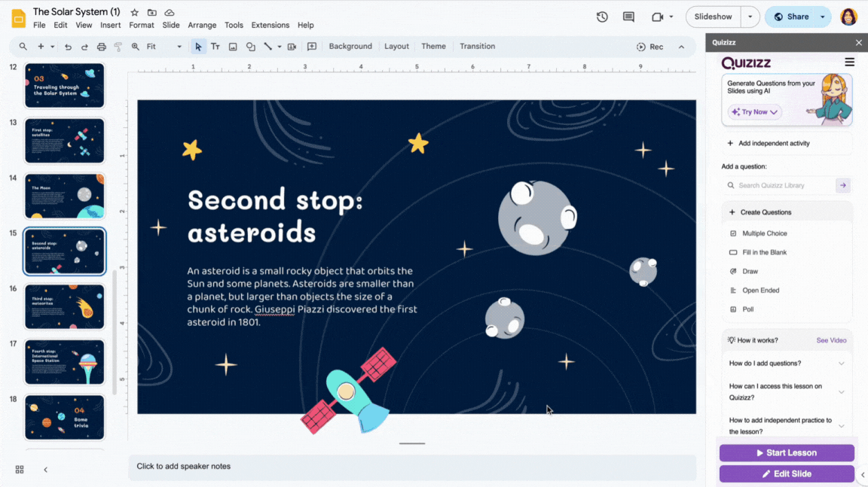Click the Rec button

[650, 47]
